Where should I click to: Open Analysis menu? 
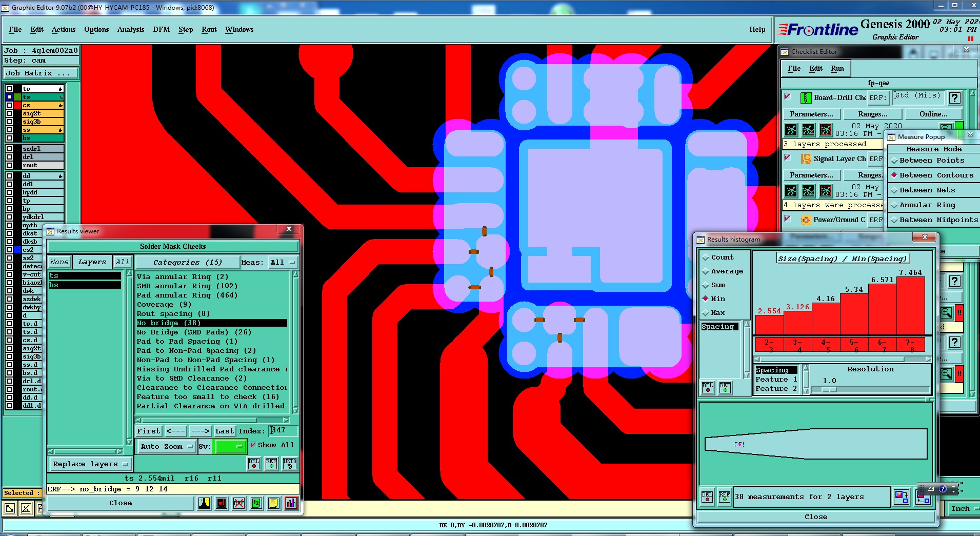(131, 30)
